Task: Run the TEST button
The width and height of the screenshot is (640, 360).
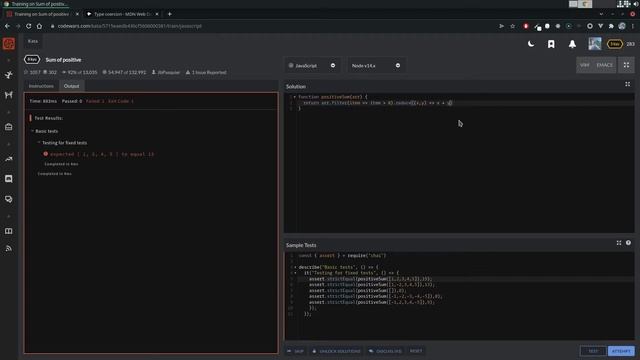Action: tap(593, 351)
